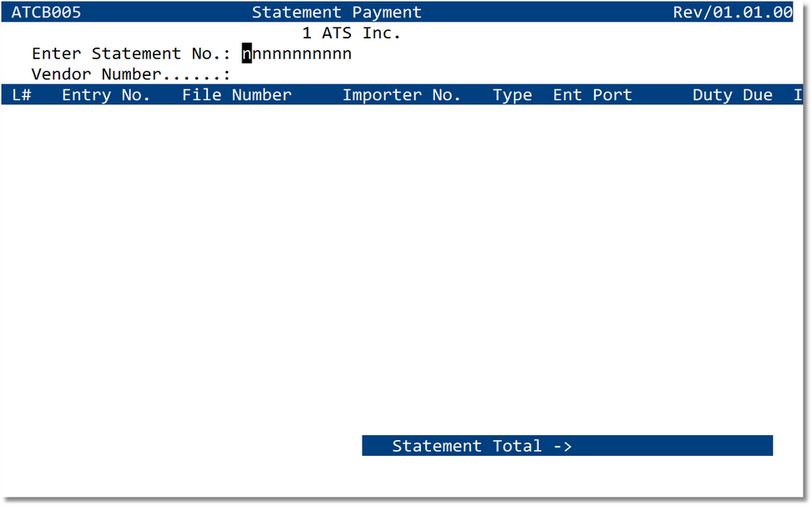Image resolution: width=812 pixels, height=506 pixels.
Task: Select the Importer No. column header
Action: click(x=402, y=94)
